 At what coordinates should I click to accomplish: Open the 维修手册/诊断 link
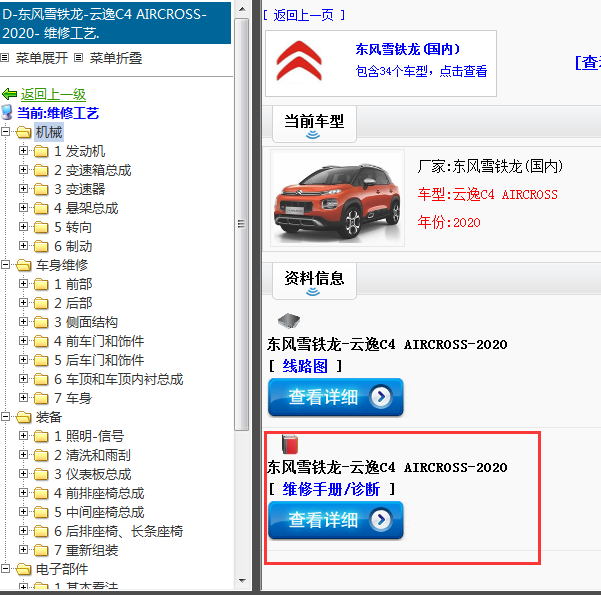[x=331, y=489]
